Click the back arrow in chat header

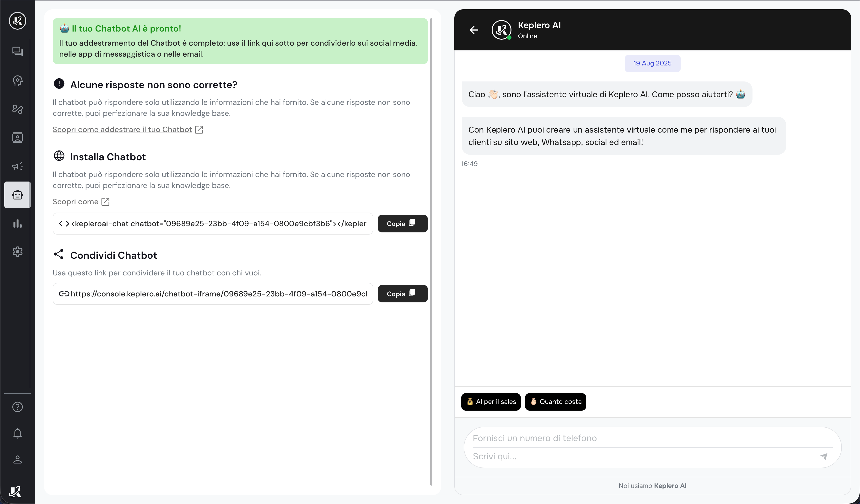click(474, 30)
